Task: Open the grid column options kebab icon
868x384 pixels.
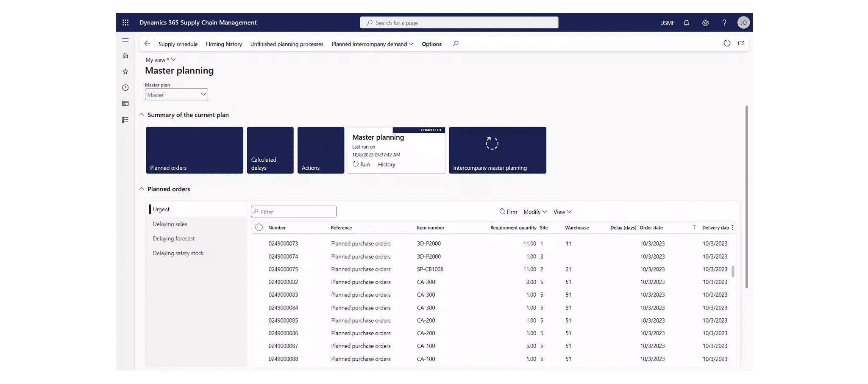Action: pyautogui.click(x=732, y=227)
